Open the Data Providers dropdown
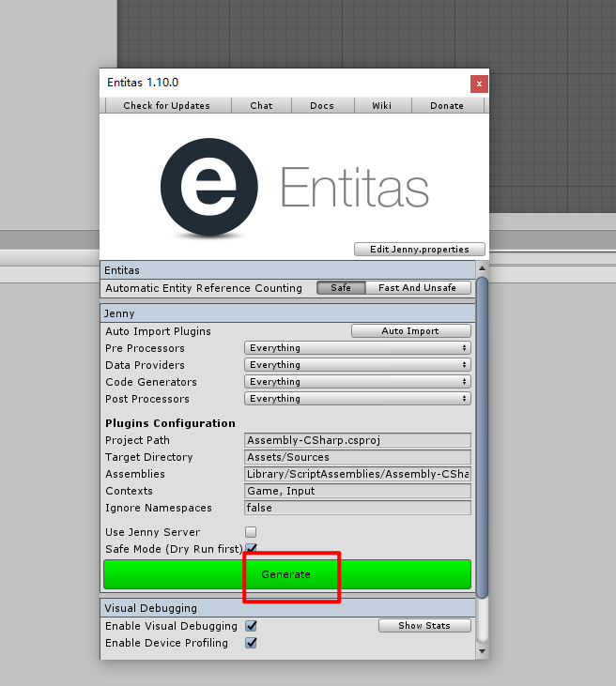Image resolution: width=616 pixels, height=686 pixels. coord(357,364)
